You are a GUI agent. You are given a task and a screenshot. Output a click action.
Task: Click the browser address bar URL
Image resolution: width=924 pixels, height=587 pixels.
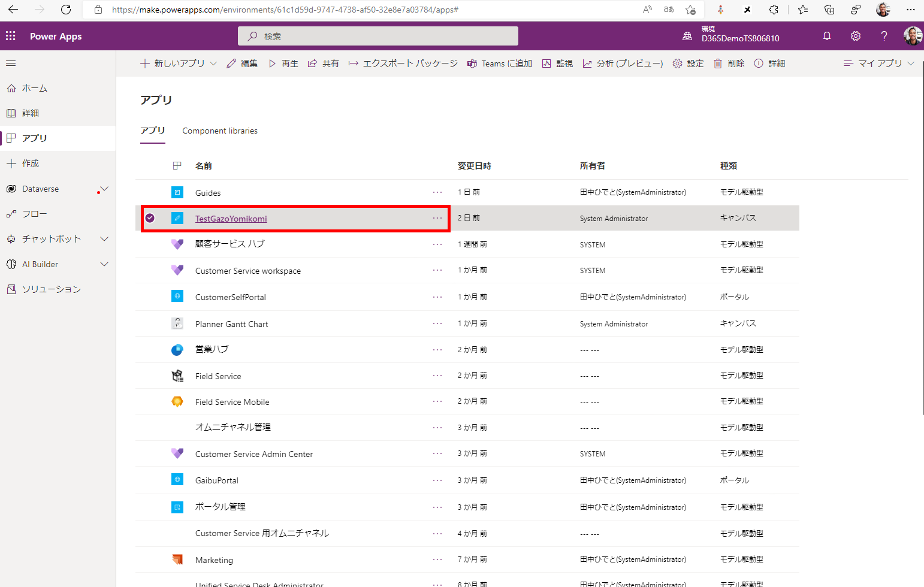[285, 10]
